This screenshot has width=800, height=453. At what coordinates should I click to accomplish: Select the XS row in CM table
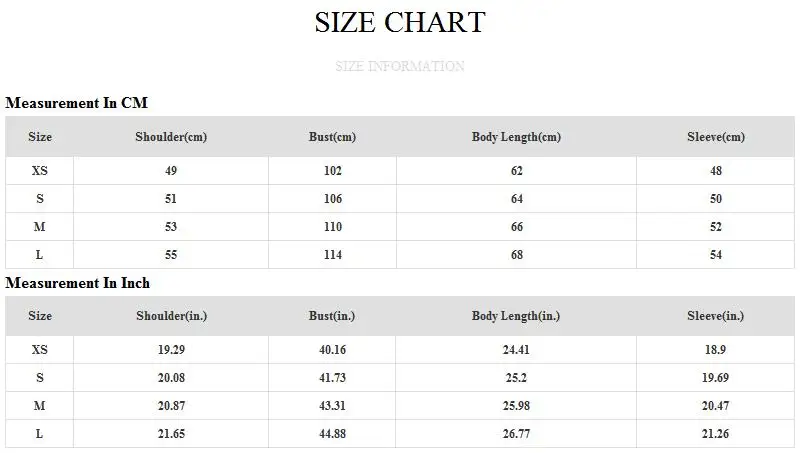coord(400,171)
